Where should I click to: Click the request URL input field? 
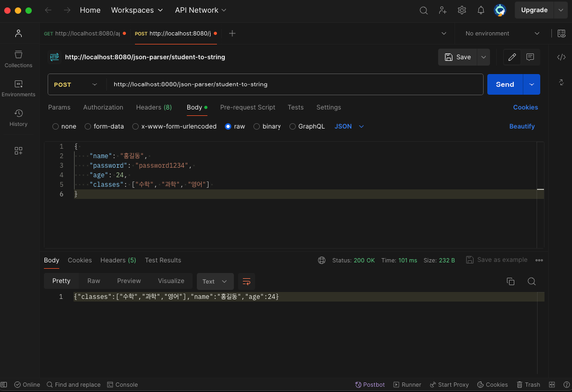coord(295,85)
